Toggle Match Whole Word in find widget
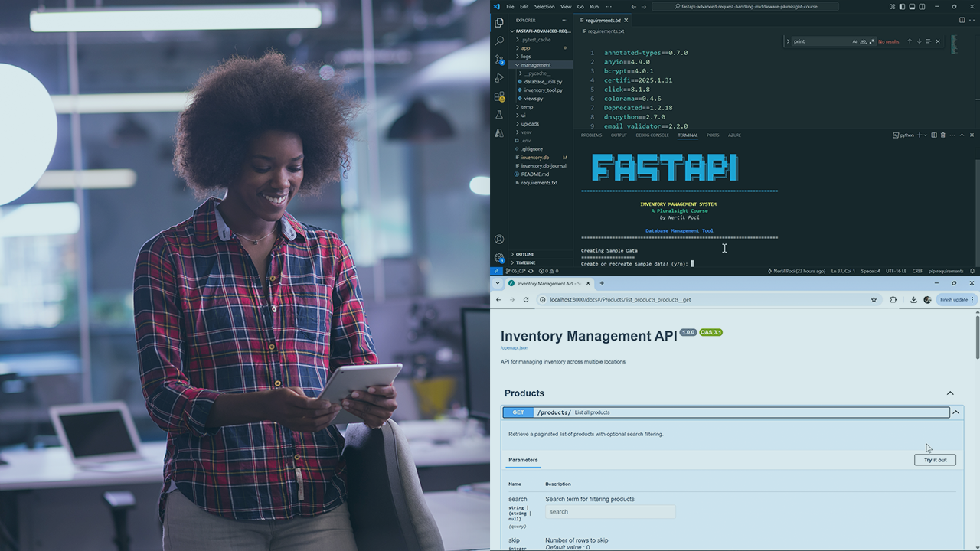 click(x=864, y=41)
